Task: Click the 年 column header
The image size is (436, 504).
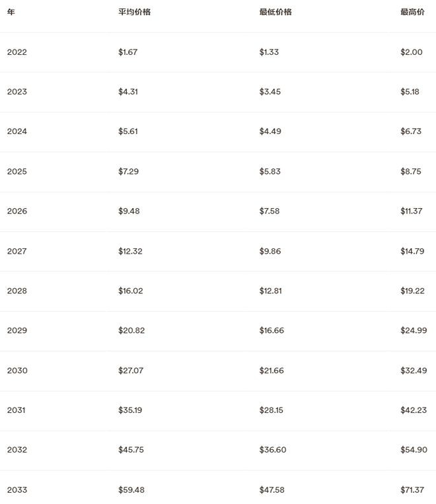Action: [11, 12]
